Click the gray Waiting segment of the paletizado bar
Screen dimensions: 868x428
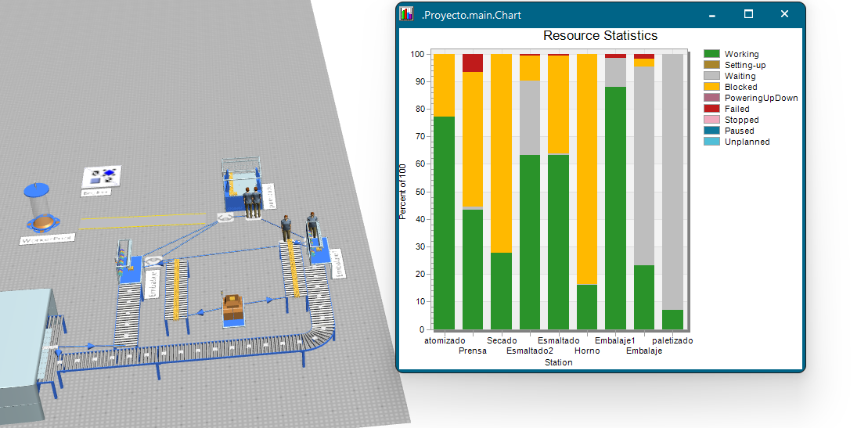coord(672,180)
